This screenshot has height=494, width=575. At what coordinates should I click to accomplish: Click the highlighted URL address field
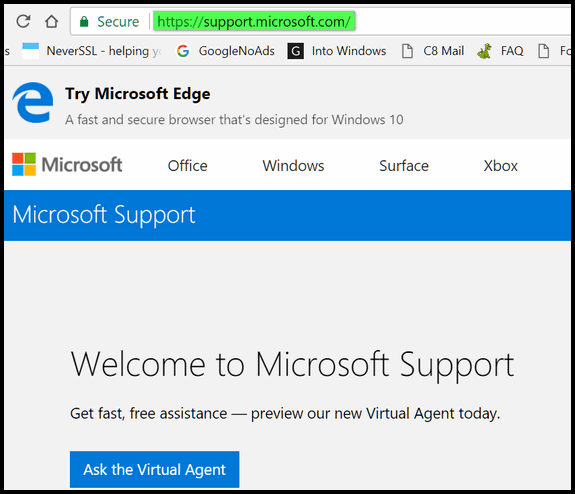(254, 22)
